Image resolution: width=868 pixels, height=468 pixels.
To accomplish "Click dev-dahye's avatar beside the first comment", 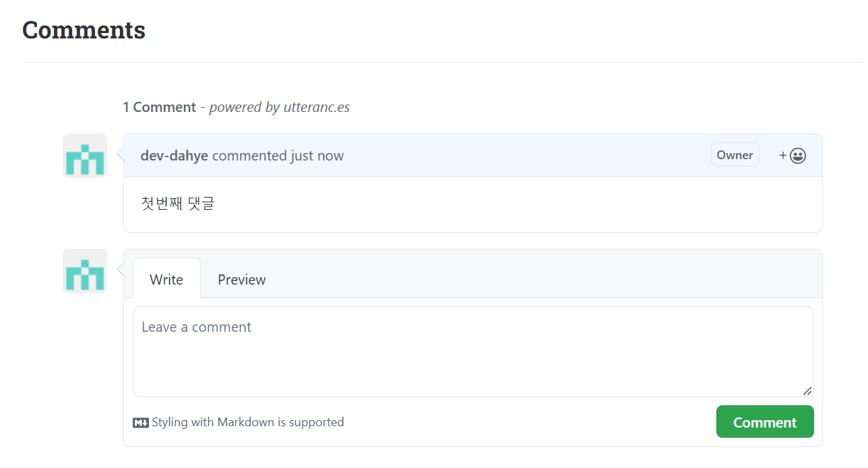I will pyautogui.click(x=85, y=156).
